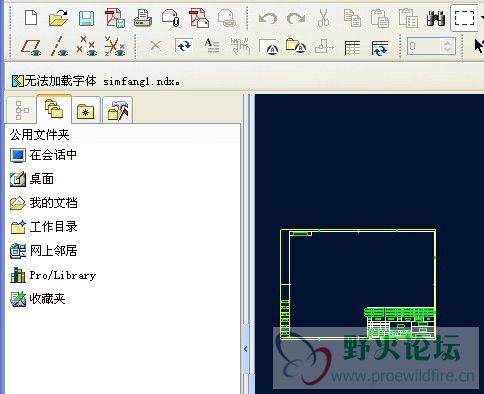The width and height of the screenshot is (484, 394).
Task: Increase the sheet number stepper
Action: point(448,43)
